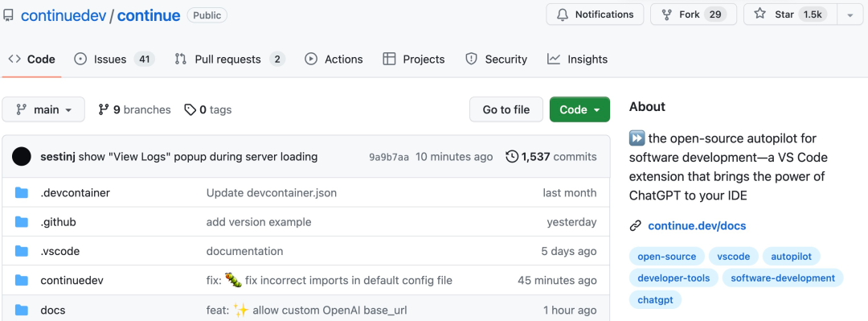This screenshot has width=868, height=321.
Task: Click folder icon beside docs
Action: click(x=22, y=310)
